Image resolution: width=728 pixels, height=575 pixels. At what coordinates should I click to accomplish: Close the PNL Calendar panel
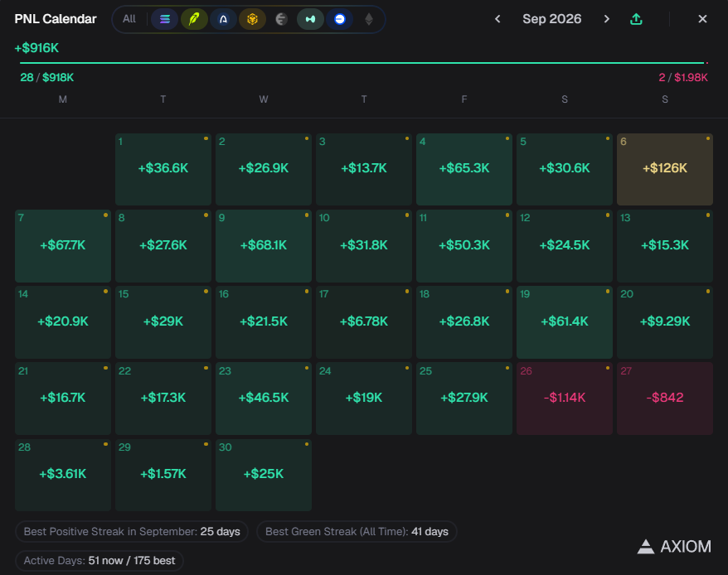[x=702, y=19]
